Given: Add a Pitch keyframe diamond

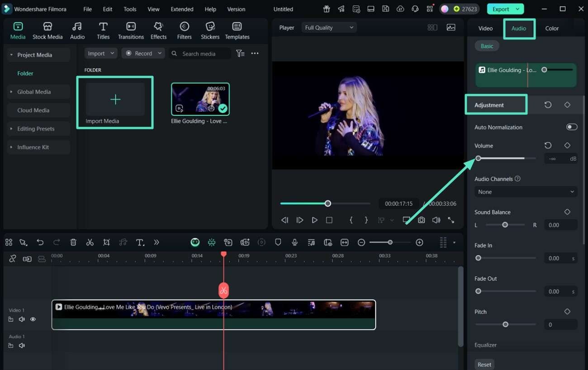Looking at the screenshot, I should (x=567, y=312).
